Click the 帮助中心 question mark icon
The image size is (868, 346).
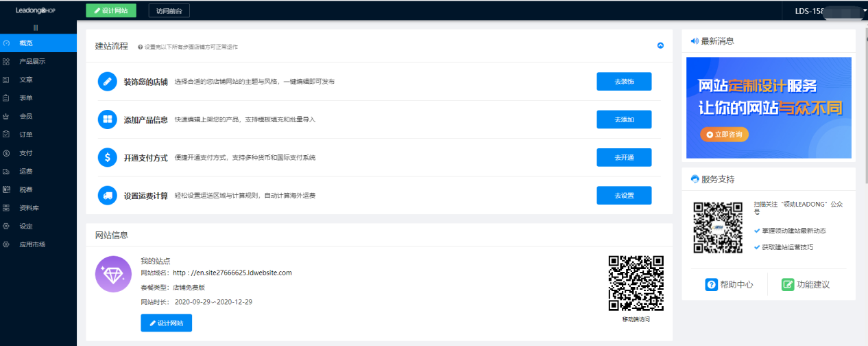click(x=711, y=284)
